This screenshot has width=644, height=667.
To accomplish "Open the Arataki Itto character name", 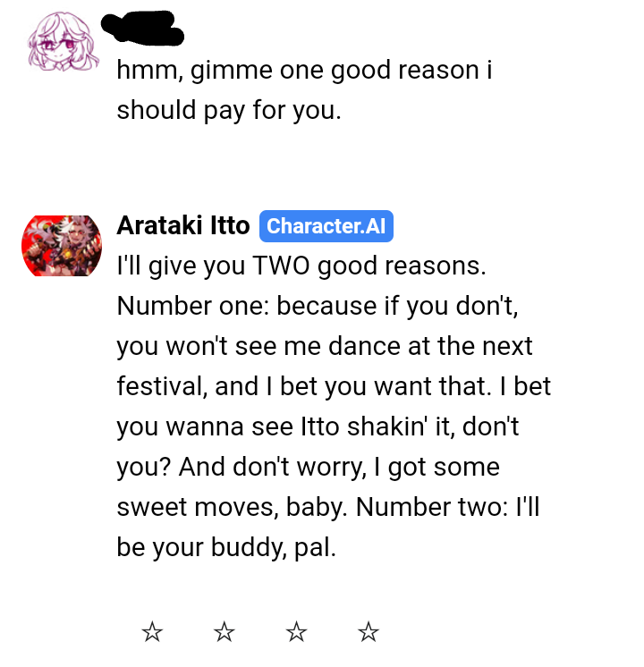I will pyautogui.click(x=183, y=225).
